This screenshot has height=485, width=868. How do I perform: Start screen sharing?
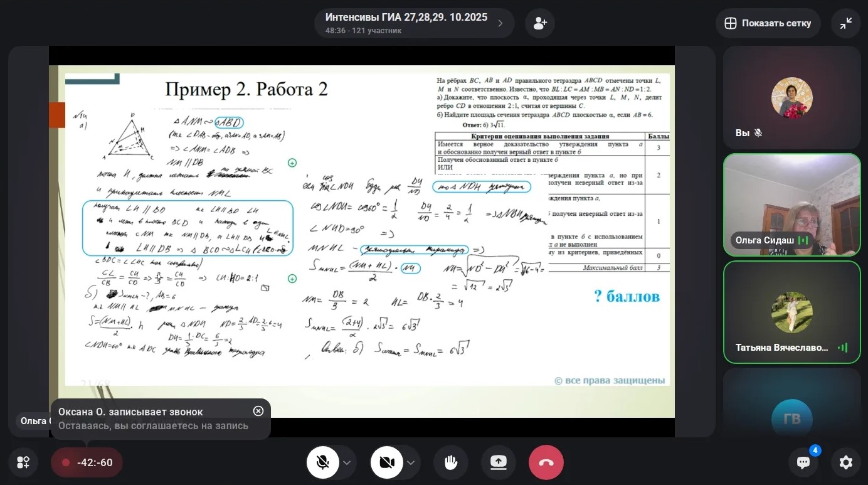pos(498,462)
